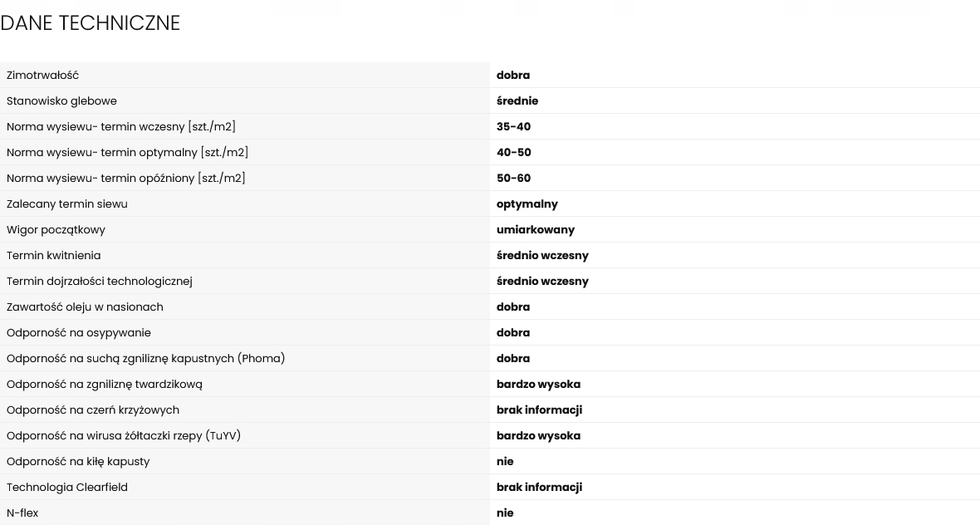Select the średnie value for Stanowisko glebowe
Image resolution: width=980 pixels, height=525 pixels.
pyautogui.click(x=517, y=101)
